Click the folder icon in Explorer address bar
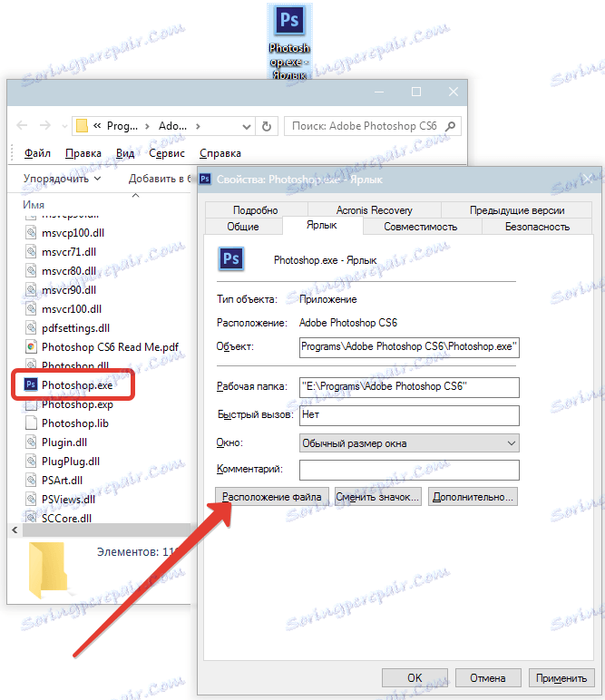The image size is (605, 700). coord(83,126)
